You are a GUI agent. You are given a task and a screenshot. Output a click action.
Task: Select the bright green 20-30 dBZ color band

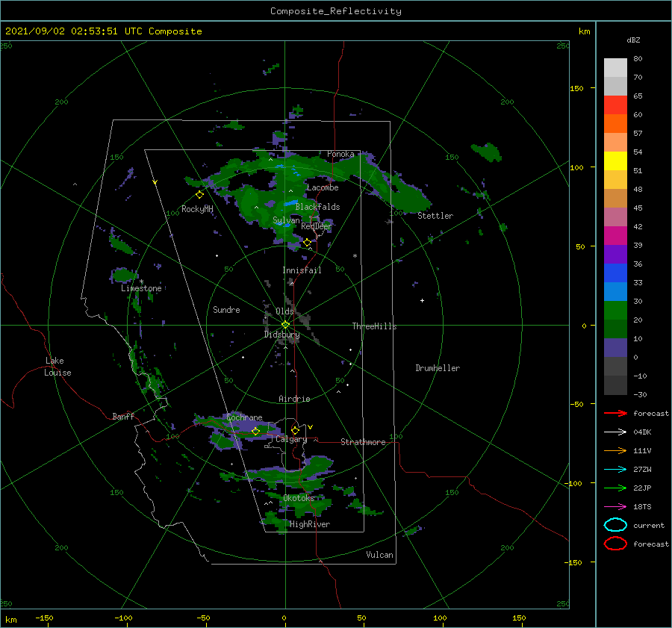point(615,311)
